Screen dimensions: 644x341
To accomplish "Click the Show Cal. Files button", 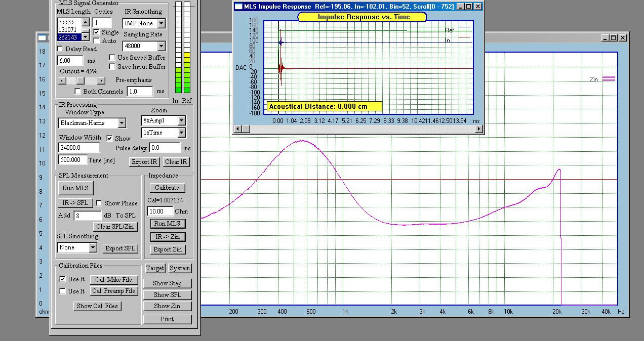I will pos(97,306).
